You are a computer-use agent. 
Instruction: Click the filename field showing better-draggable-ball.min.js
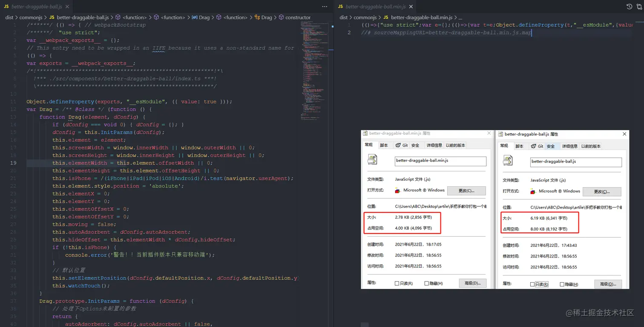440,161
